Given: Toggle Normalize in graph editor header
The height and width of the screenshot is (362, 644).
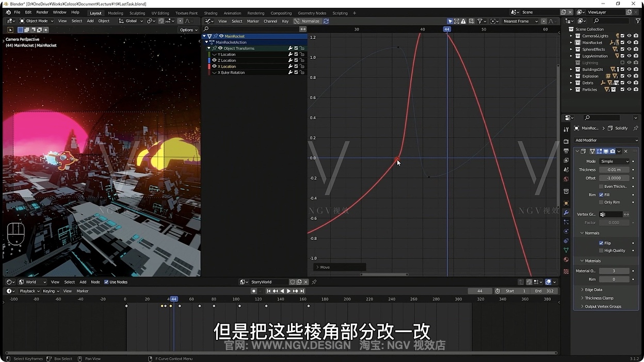Looking at the screenshot, I should (x=307, y=21).
